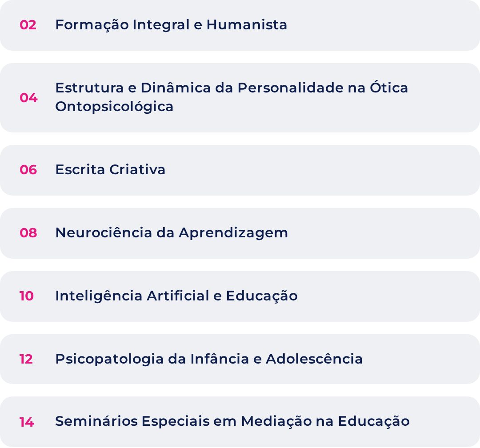This screenshot has width=480, height=448.
Task: Choose Inteligência Artificial e Educação row
Action: (240, 296)
